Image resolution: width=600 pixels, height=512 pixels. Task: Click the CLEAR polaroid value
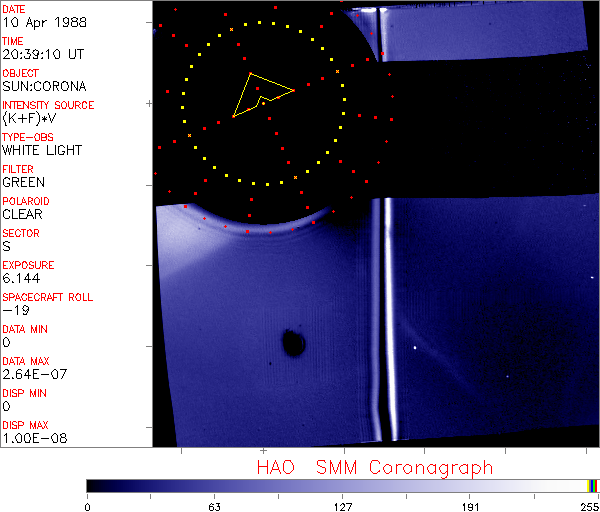click(22, 214)
